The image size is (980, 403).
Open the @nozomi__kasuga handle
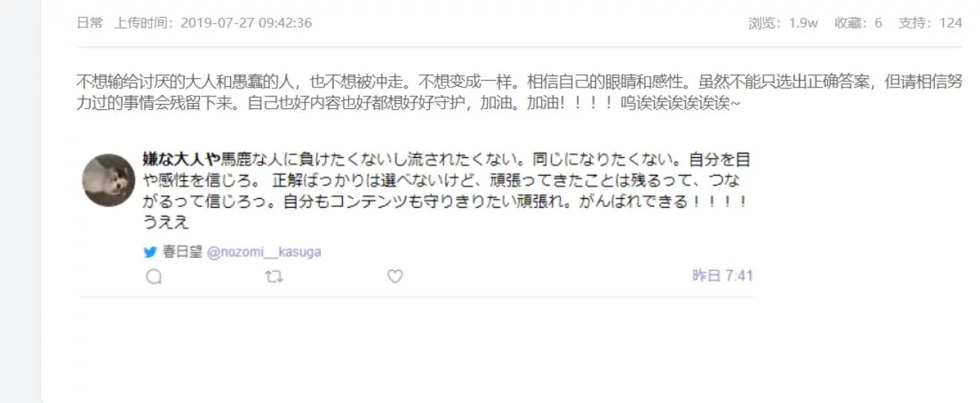(x=264, y=252)
